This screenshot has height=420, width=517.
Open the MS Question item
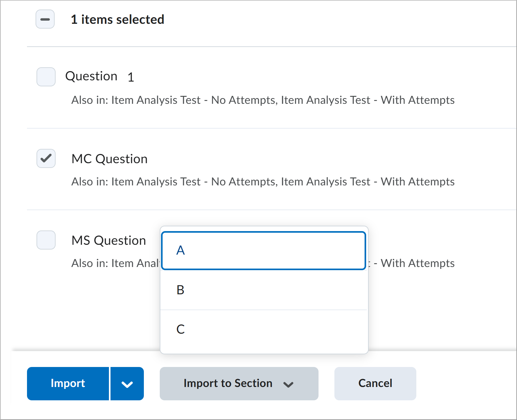pos(109,240)
